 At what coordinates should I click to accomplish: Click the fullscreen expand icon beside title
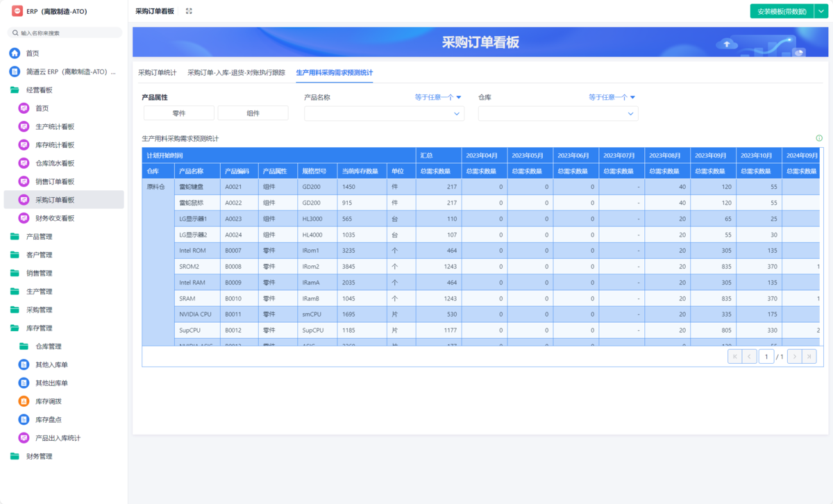[189, 11]
